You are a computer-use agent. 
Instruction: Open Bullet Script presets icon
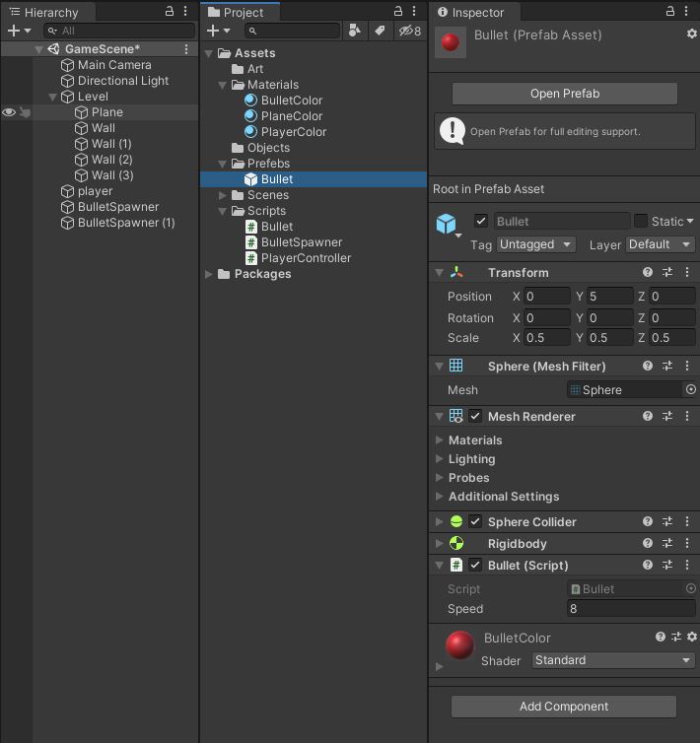667,565
